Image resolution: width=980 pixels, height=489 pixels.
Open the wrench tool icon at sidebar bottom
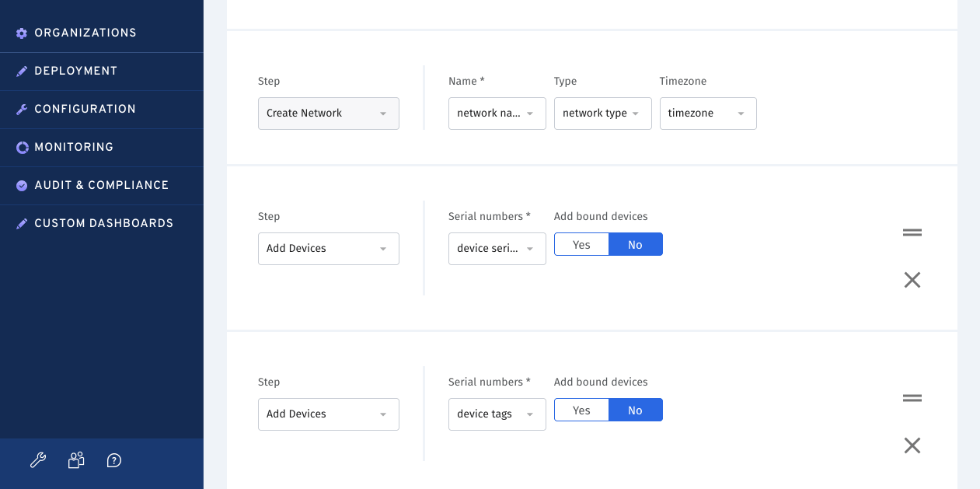pyautogui.click(x=38, y=460)
